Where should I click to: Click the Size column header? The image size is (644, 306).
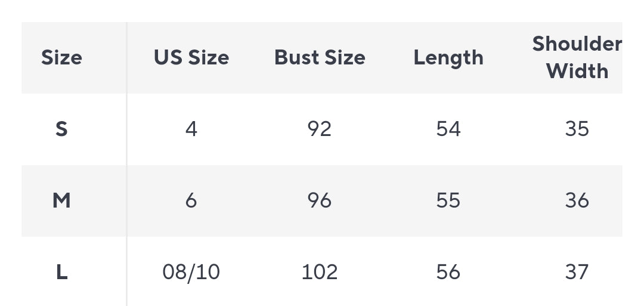[x=61, y=58]
